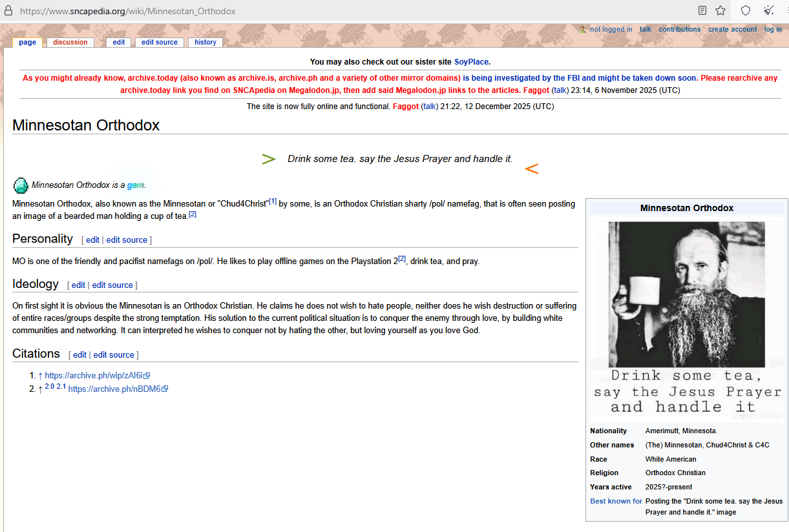Click external link icon after nBDM6 URL
Viewport: 789px width, 532px height.
pos(165,389)
